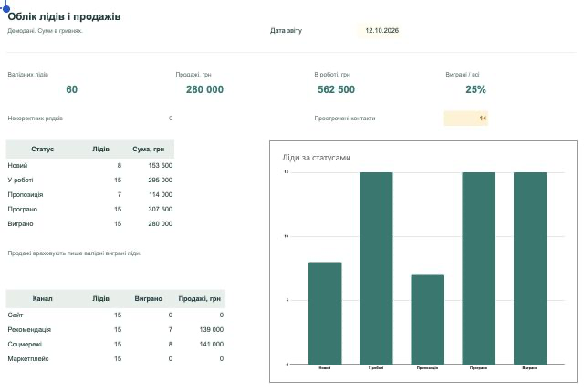The image size is (584, 392).
Task: Select the "Новий" status table row label
Action: pyautogui.click(x=17, y=166)
